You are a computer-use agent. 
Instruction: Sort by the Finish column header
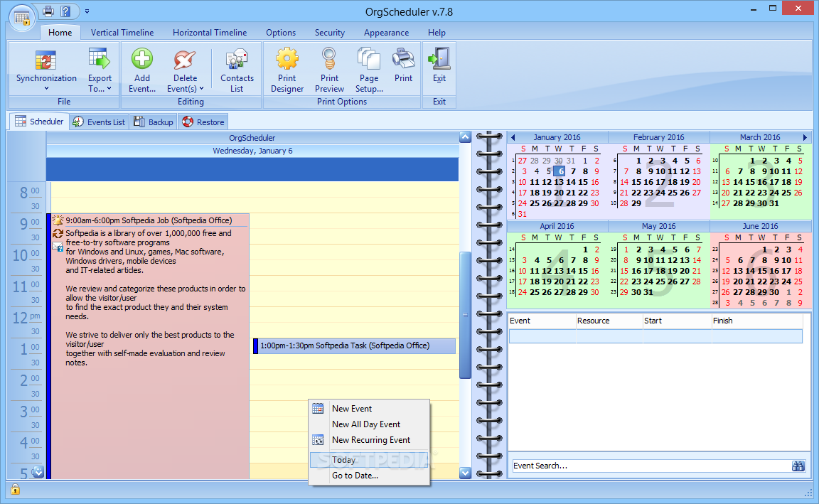757,321
